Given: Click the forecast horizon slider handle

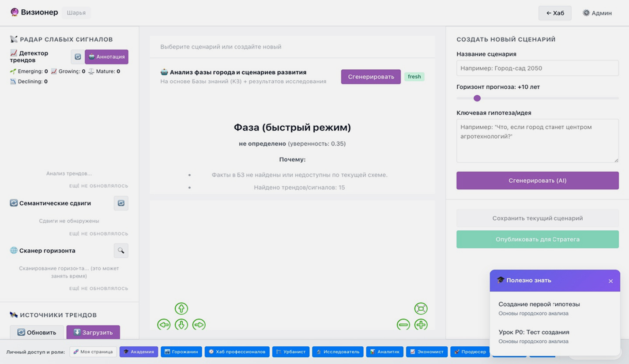Looking at the screenshot, I should pos(477,98).
